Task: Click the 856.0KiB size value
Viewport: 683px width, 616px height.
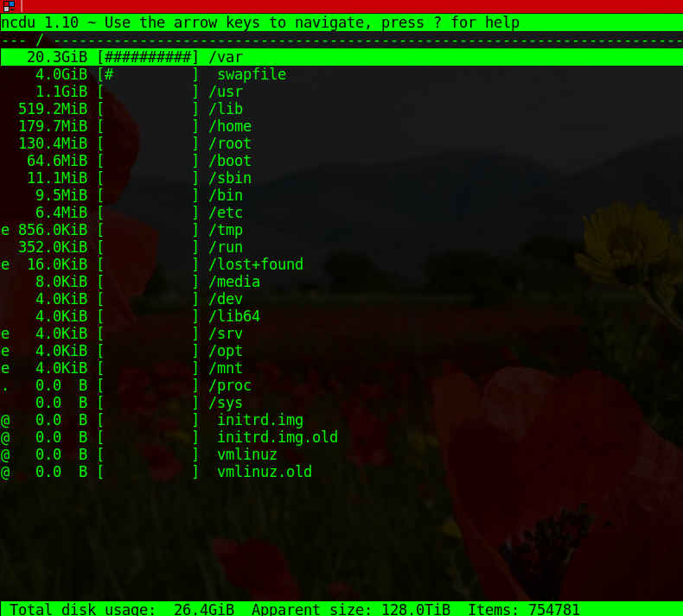Action: (x=53, y=230)
